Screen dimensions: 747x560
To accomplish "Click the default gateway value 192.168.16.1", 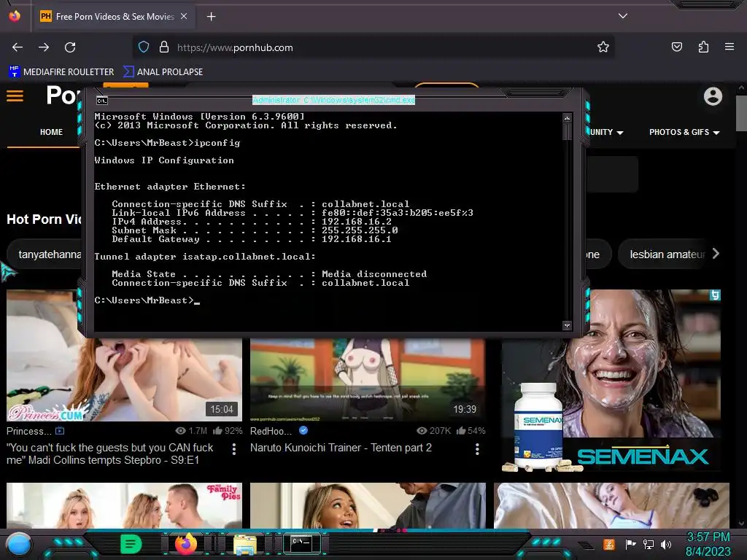I will [356, 239].
